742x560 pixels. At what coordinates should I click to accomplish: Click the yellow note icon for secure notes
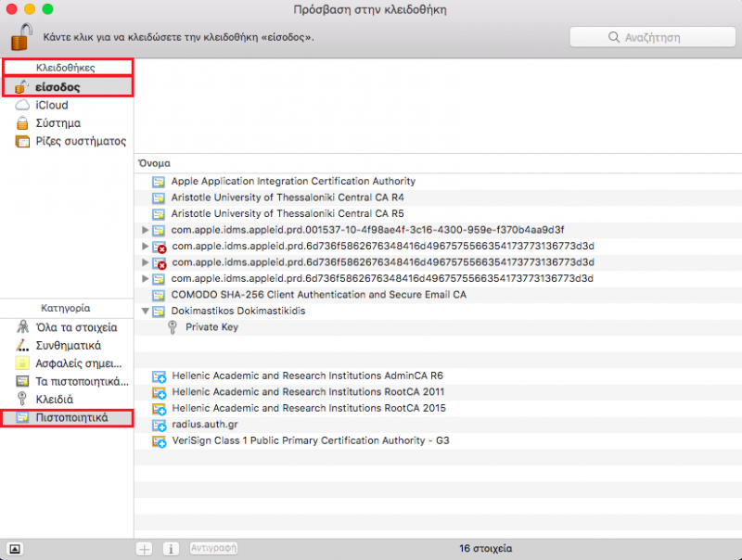(22, 363)
